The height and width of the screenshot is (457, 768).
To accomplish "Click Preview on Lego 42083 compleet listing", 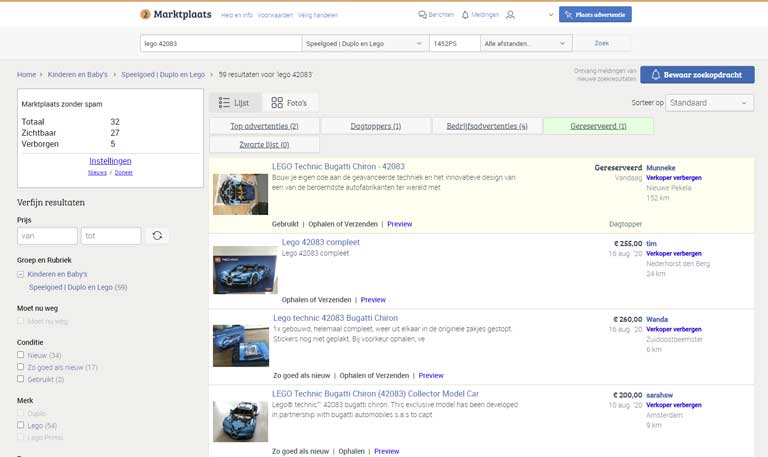I will click(373, 300).
